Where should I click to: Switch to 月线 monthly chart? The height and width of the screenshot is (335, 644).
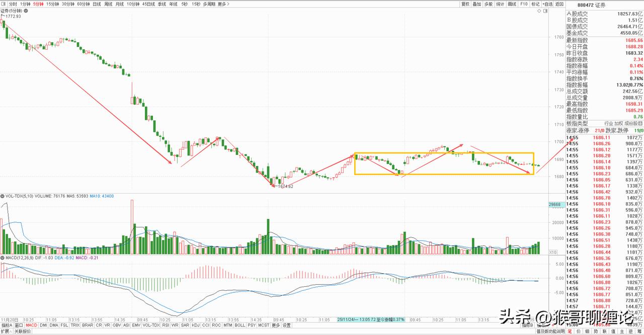120,4
